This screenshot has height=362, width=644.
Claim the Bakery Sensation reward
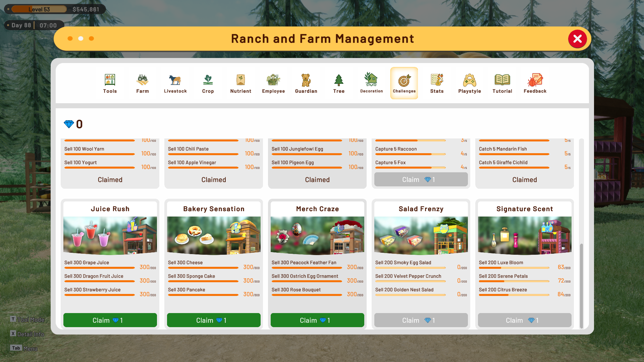(x=214, y=320)
